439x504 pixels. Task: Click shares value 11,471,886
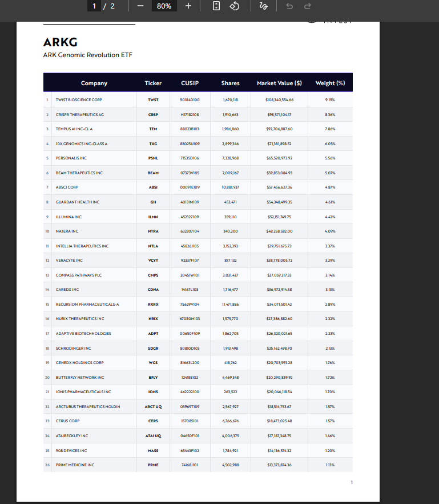tap(230, 305)
